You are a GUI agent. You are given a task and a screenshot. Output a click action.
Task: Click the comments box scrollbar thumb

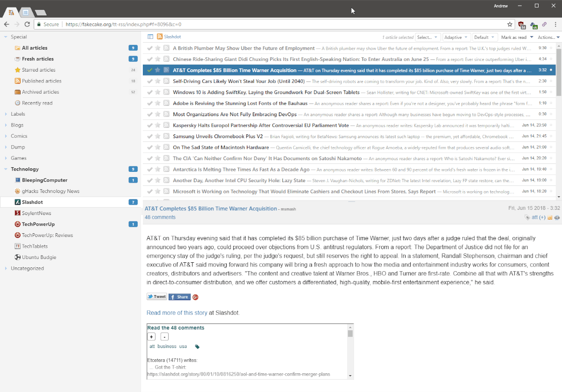(350, 333)
